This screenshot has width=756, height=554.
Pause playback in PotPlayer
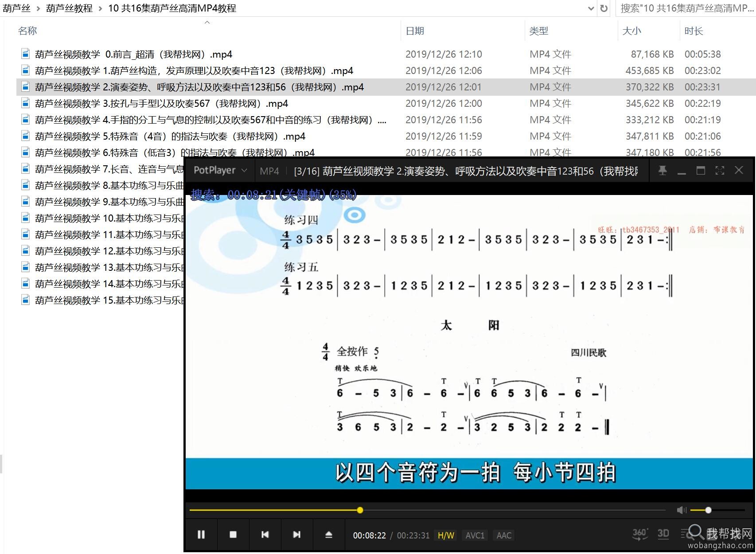pos(201,534)
